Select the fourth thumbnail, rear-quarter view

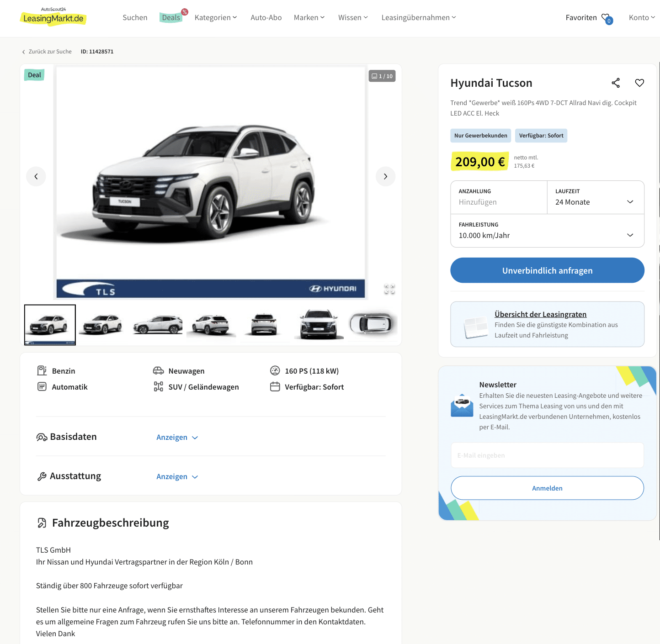(x=211, y=325)
